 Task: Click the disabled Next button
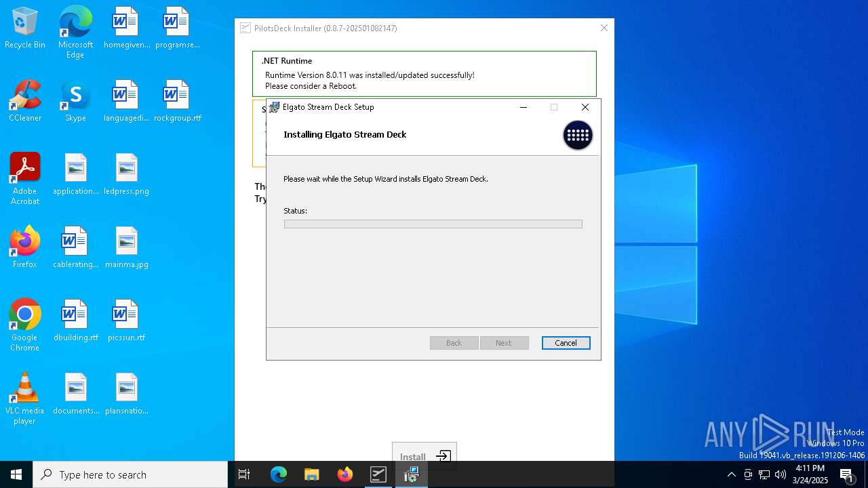pyautogui.click(x=504, y=343)
